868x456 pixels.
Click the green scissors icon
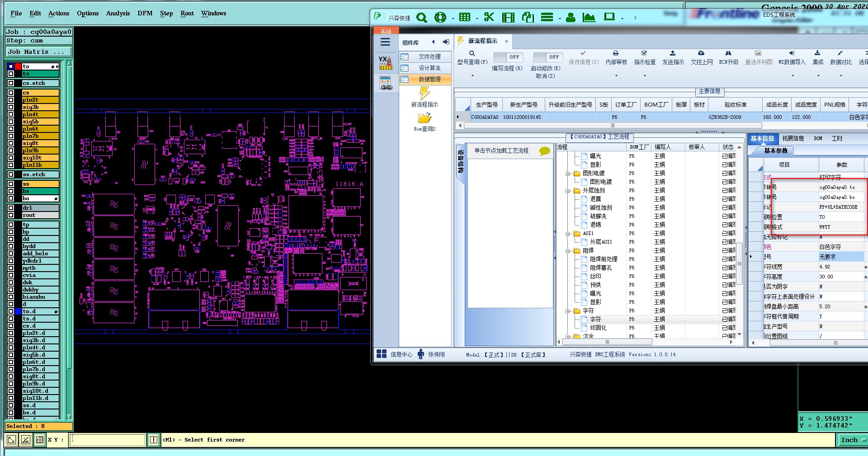point(489,18)
